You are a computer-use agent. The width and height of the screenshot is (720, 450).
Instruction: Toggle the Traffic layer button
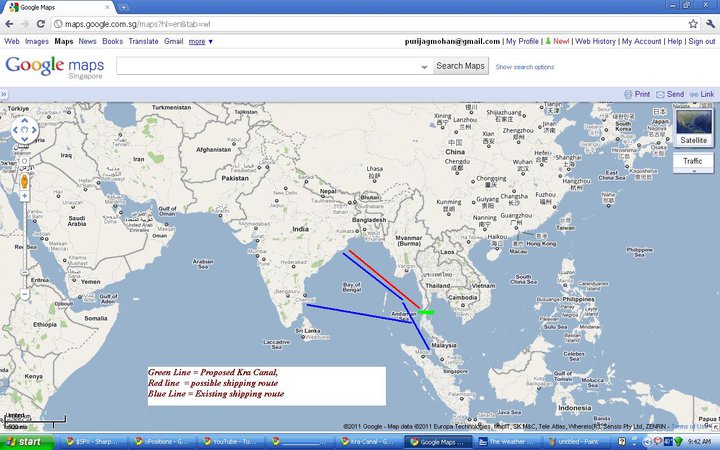(x=692, y=161)
